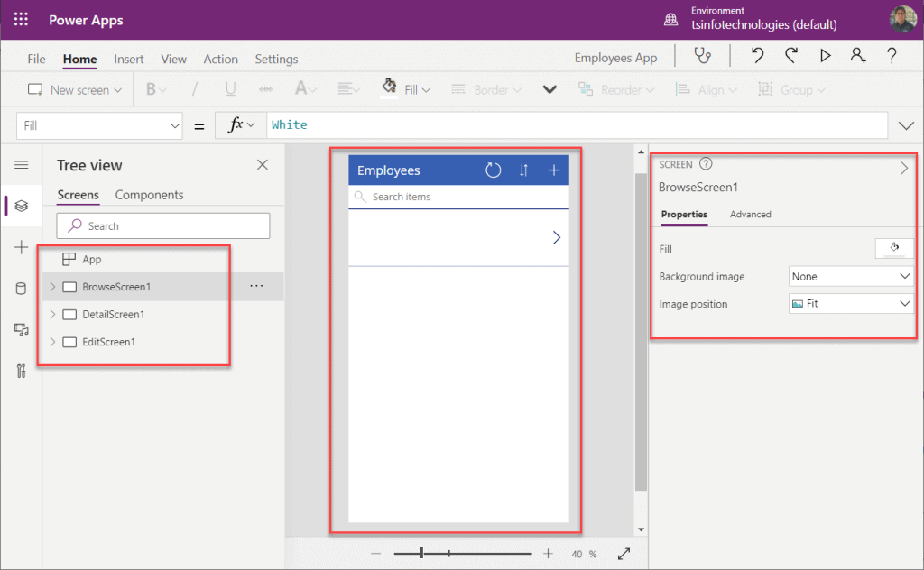The height and width of the screenshot is (570, 924).
Task: Select the Action ribbon tab
Action: (220, 59)
